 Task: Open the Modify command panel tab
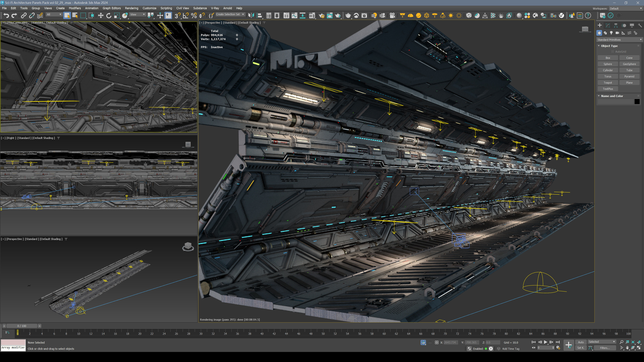point(608,25)
